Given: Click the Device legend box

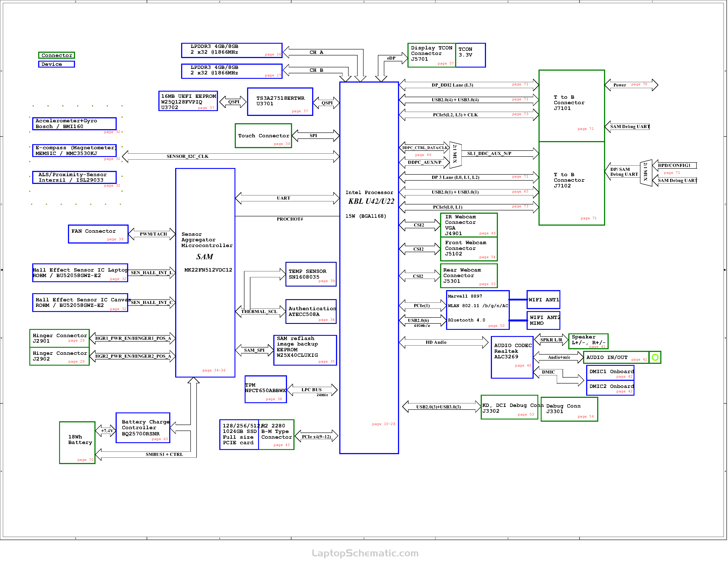Looking at the screenshot, I should [x=56, y=64].
